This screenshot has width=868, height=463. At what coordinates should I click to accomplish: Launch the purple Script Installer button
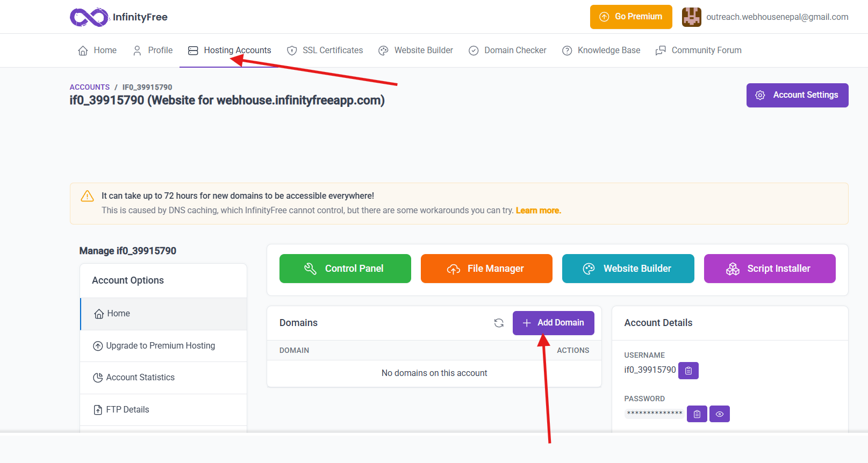click(x=770, y=269)
